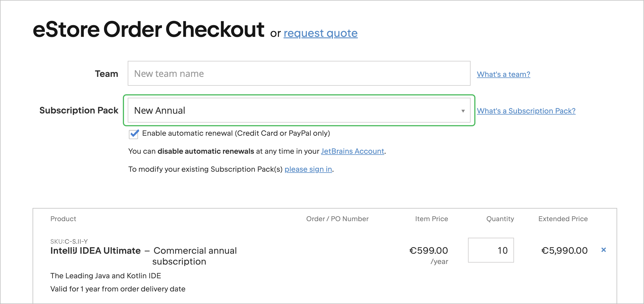Click the New team name input field

coord(299,73)
